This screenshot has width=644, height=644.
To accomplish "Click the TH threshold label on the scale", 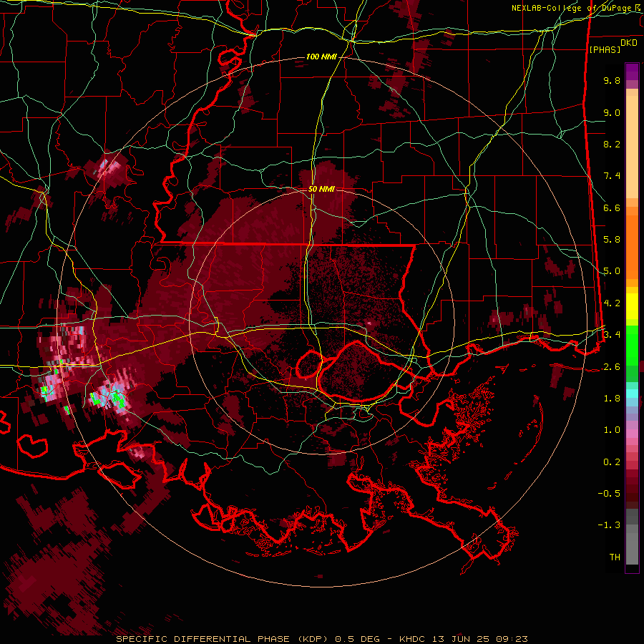I will pyautogui.click(x=615, y=557).
